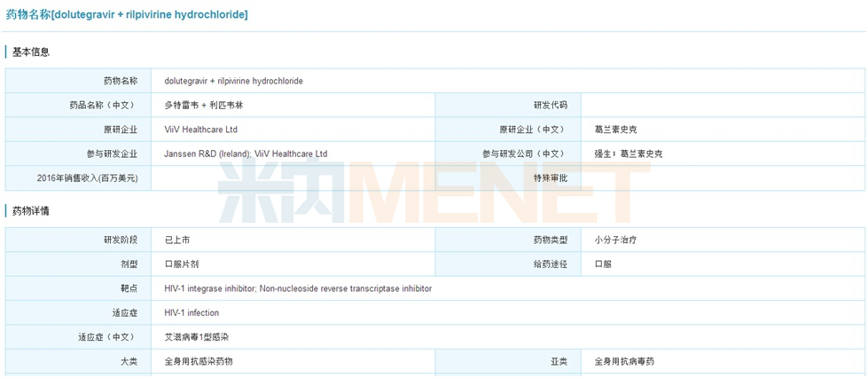Image resolution: width=868 pixels, height=378 pixels.
Task: Click the 适应症 label
Action: (x=125, y=313)
